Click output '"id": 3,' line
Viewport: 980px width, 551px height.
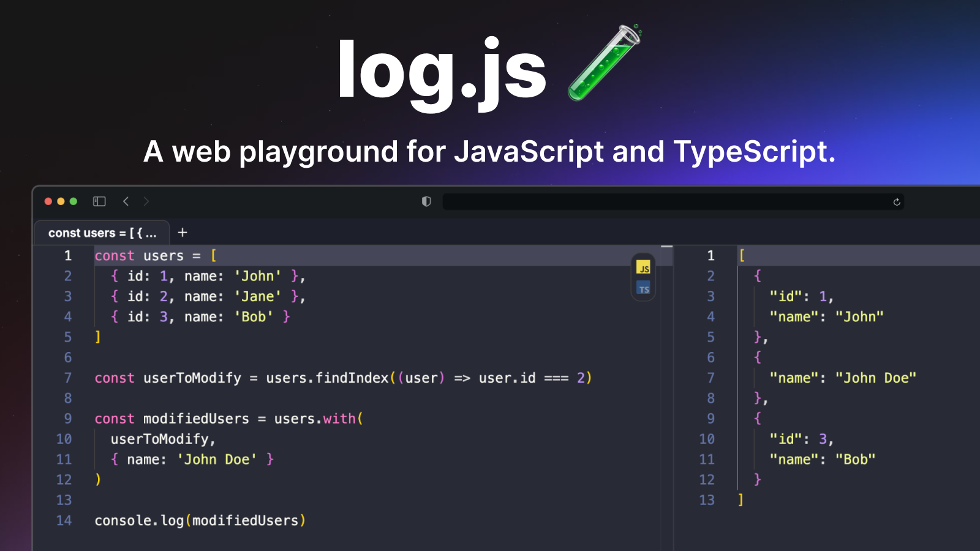(801, 439)
